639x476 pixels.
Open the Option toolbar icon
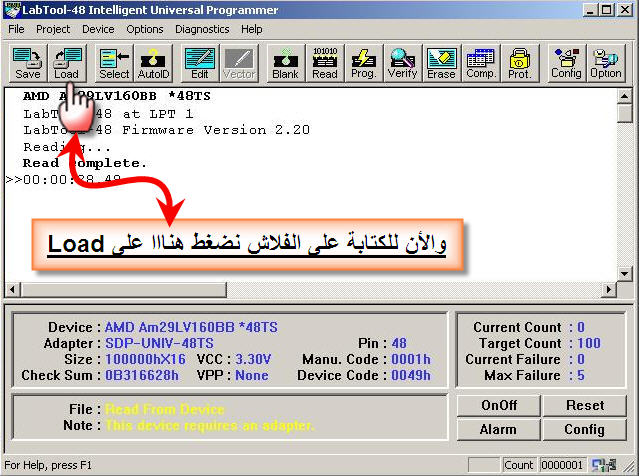tap(606, 63)
